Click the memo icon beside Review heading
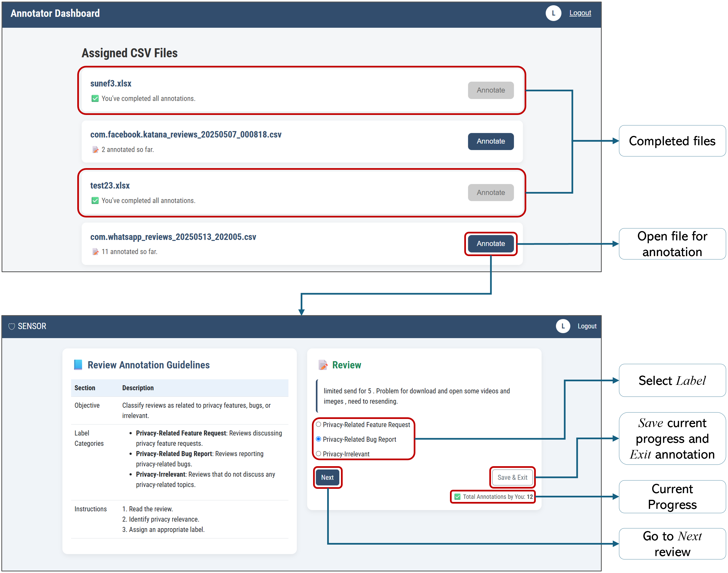This screenshot has height=573, width=728. tap(323, 365)
